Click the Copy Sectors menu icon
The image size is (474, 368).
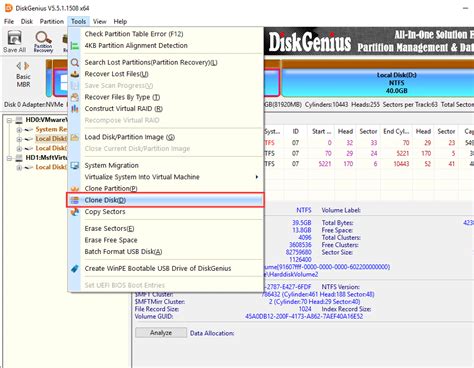tap(75, 212)
